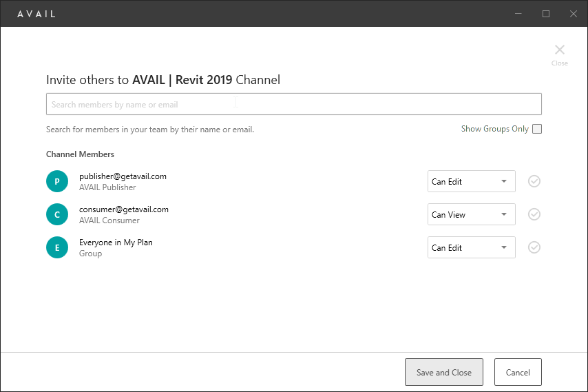
Task: Click the Channel Members heading
Action: pyautogui.click(x=80, y=154)
